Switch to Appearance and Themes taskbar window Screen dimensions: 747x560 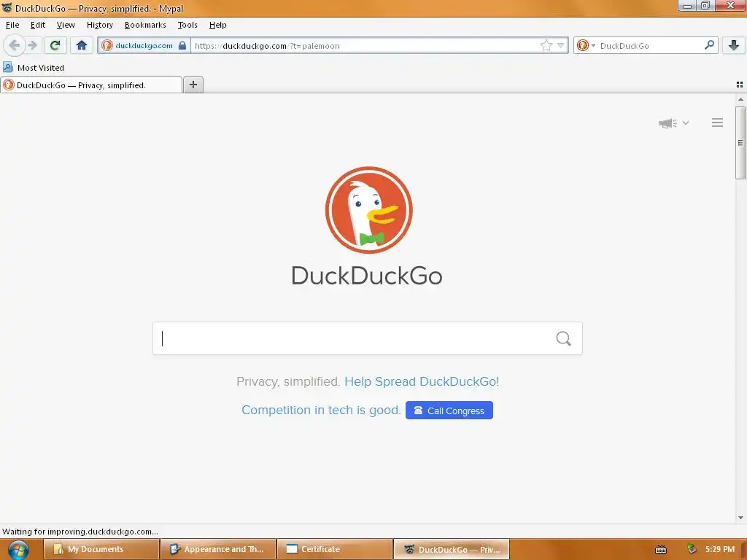pyautogui.click(x=218, y=549)
